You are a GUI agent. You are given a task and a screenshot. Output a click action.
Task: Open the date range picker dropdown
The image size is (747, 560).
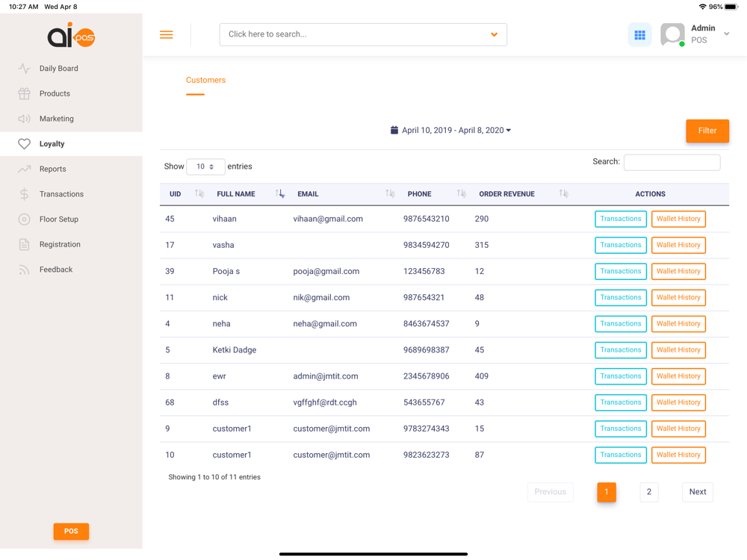coord(450,131)
